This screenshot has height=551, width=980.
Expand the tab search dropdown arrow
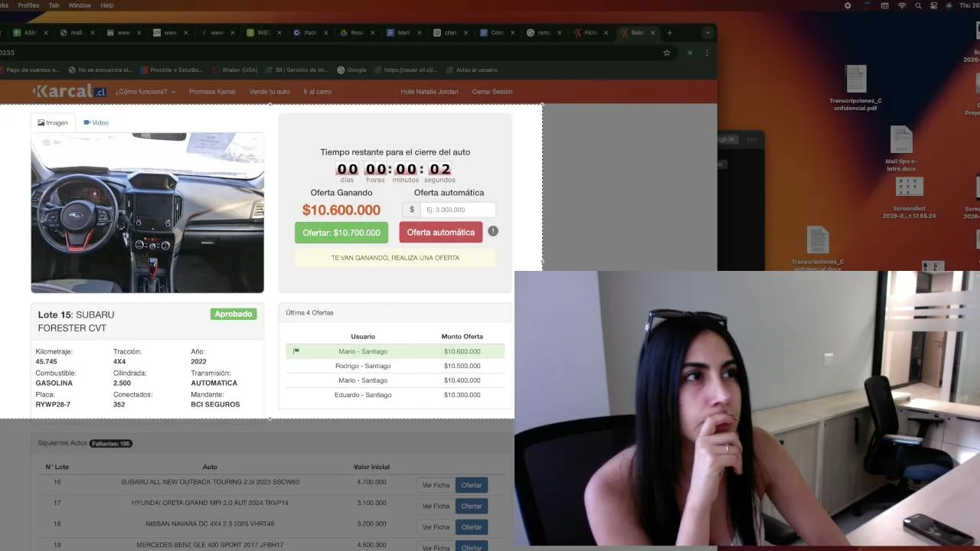pos(707,33)
